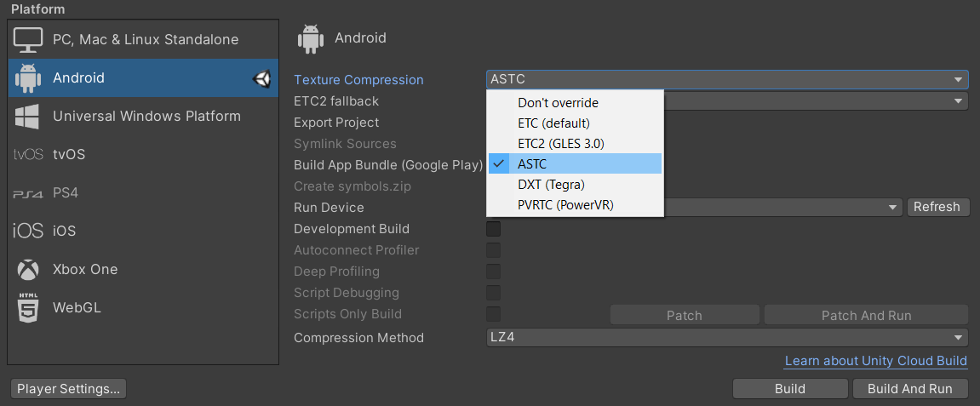The width and height of the screenshot is (980, 406).
Task: Open the Run Device dropdown
Action: [x=784, y=208]
